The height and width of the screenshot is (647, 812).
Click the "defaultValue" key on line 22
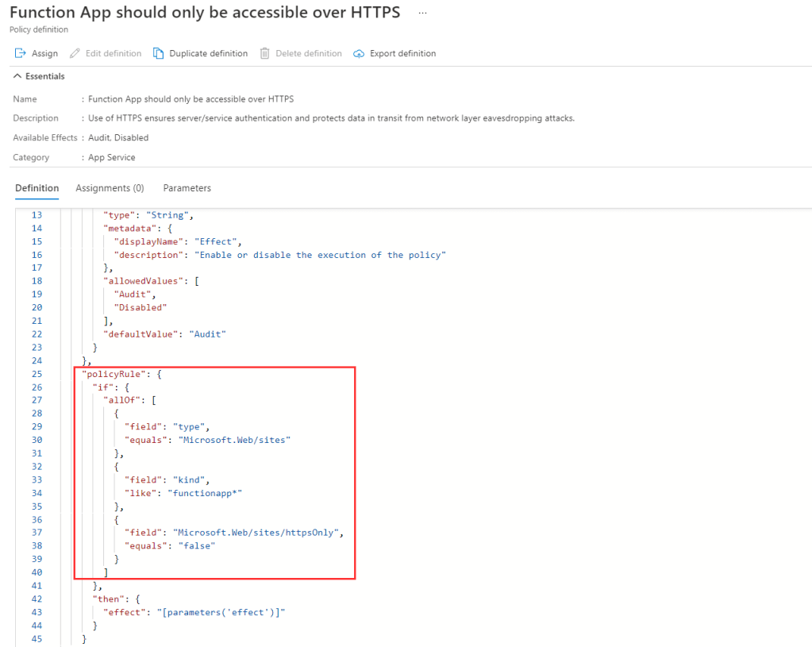[x=137, y=334]
